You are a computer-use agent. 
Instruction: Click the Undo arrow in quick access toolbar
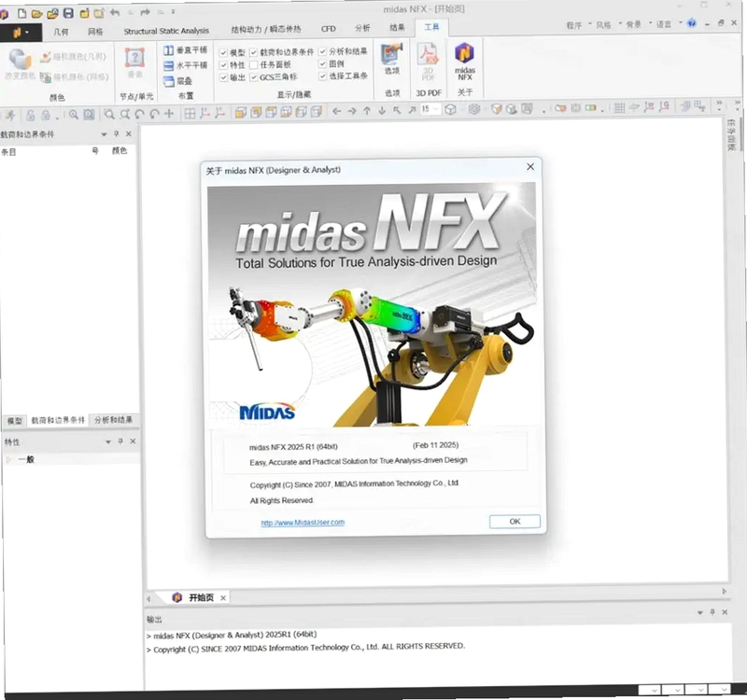coord(115,12)
